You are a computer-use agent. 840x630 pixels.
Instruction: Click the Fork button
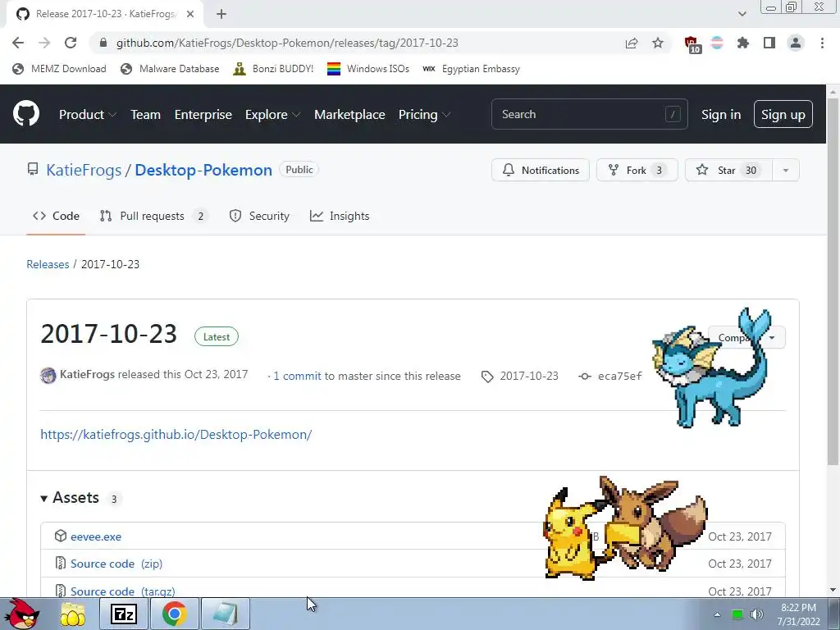tap(637, 171)
